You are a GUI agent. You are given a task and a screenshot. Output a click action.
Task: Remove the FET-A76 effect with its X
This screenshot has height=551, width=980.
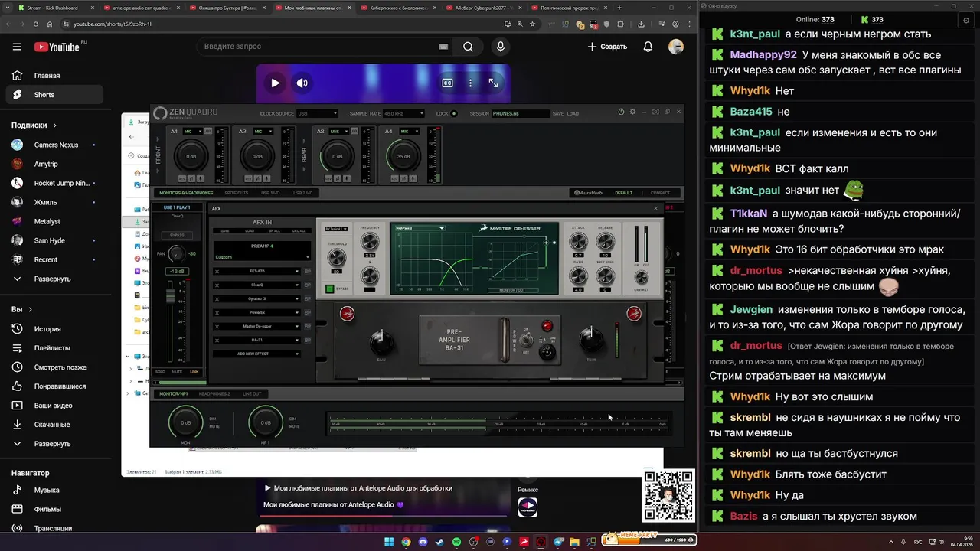(x=217, y=272)
